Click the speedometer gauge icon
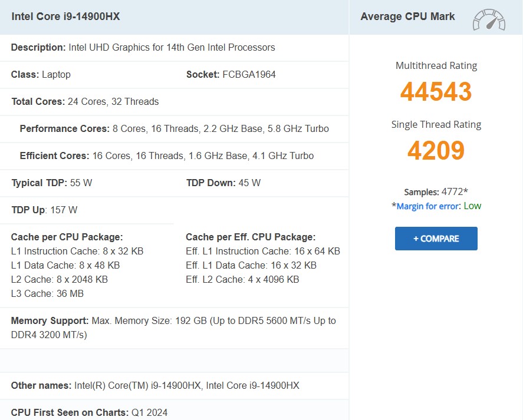 coord(488,19)
